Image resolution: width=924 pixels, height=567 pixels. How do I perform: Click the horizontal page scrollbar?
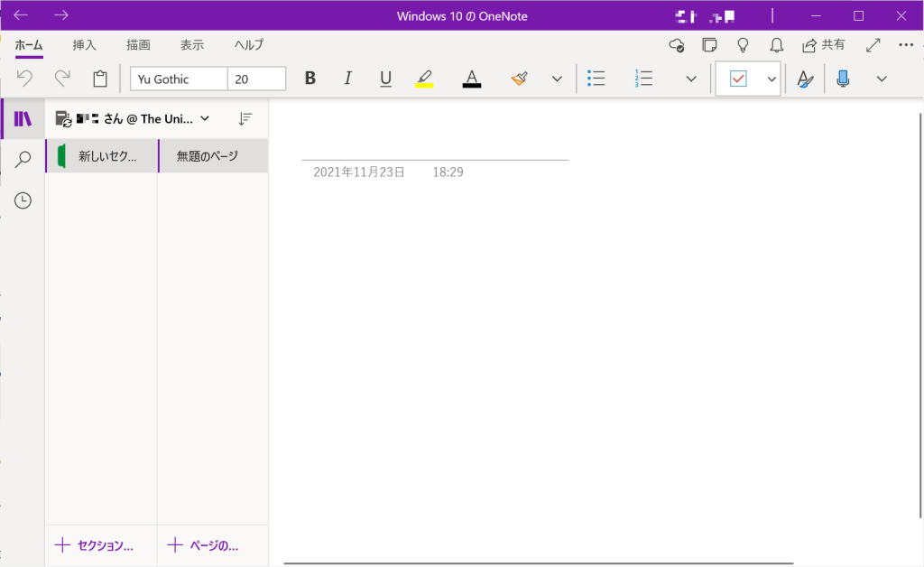pos(538,563)
